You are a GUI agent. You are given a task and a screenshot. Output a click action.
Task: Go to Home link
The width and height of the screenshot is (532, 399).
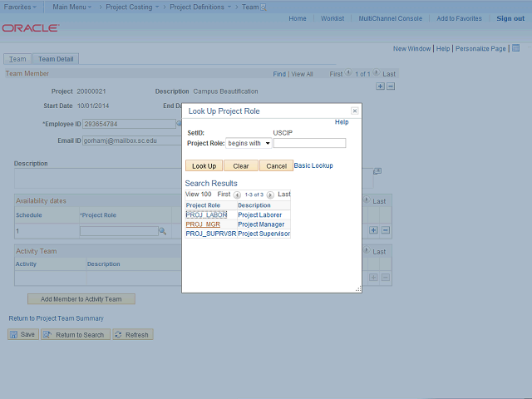point(298,18)
